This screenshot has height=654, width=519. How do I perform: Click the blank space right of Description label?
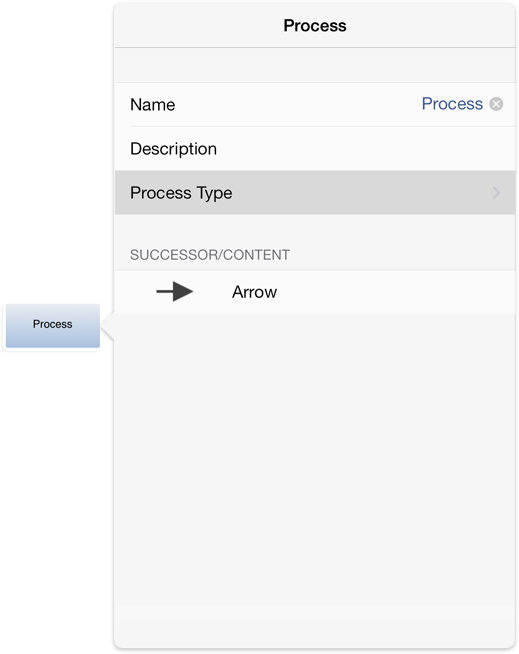point(366,149)
